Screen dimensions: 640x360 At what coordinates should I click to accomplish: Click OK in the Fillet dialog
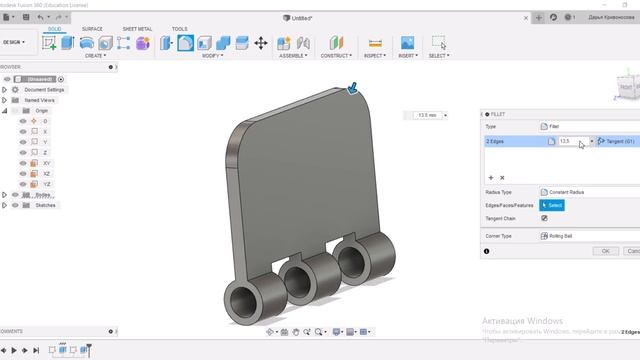[606, 251]
